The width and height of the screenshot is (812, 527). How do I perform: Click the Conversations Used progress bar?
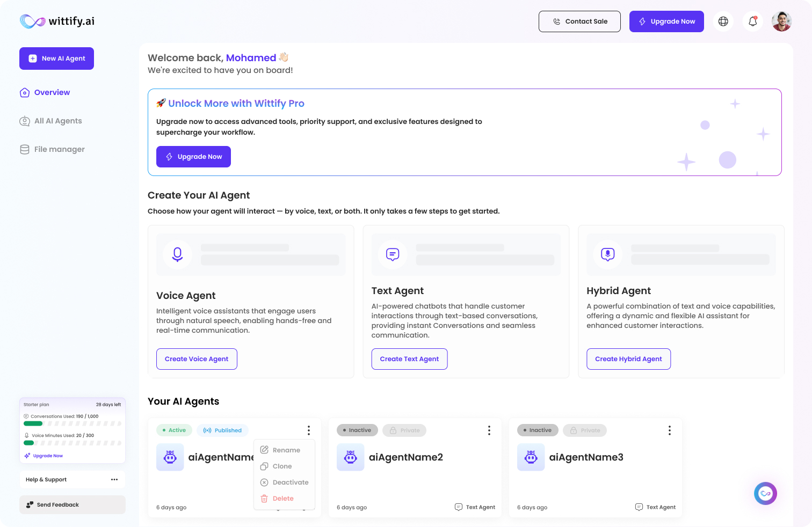click(73, 423)
